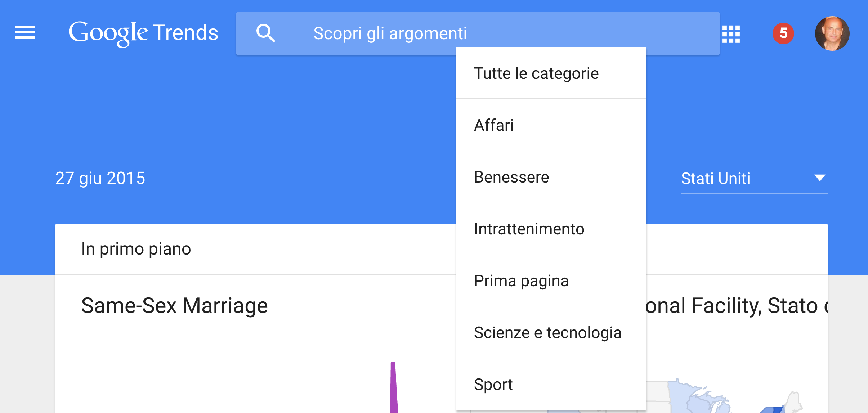Click the search magnifier icon

click(x=265, y=33)
